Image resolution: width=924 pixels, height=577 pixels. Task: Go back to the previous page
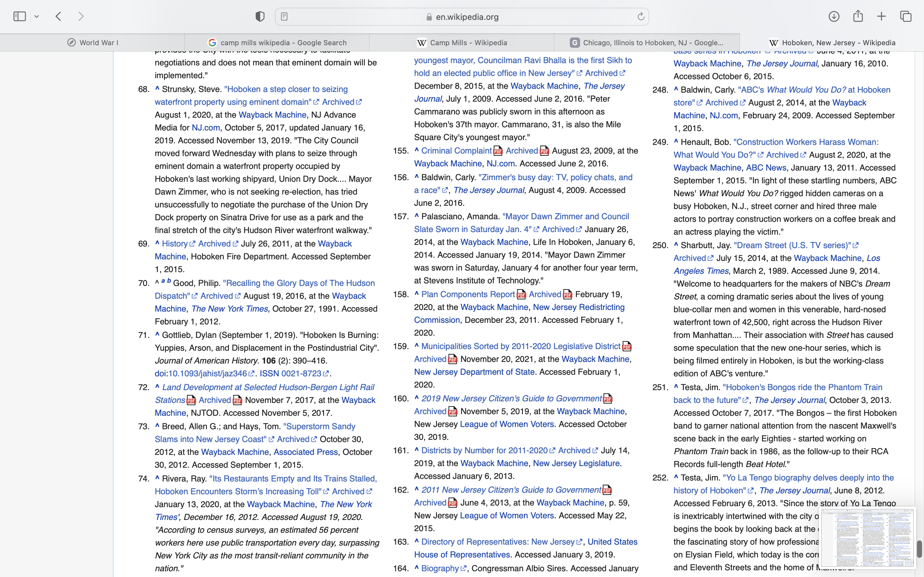click(58, 16)
